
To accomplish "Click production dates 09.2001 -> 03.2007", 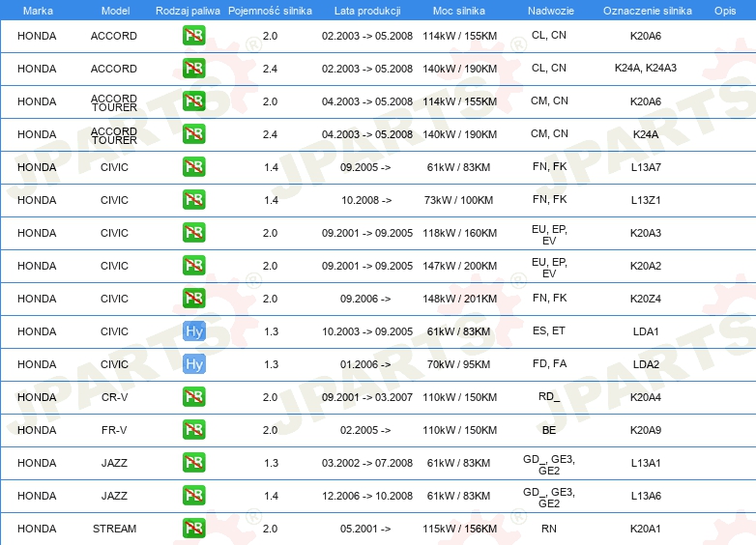I will [x=367, y=397].
